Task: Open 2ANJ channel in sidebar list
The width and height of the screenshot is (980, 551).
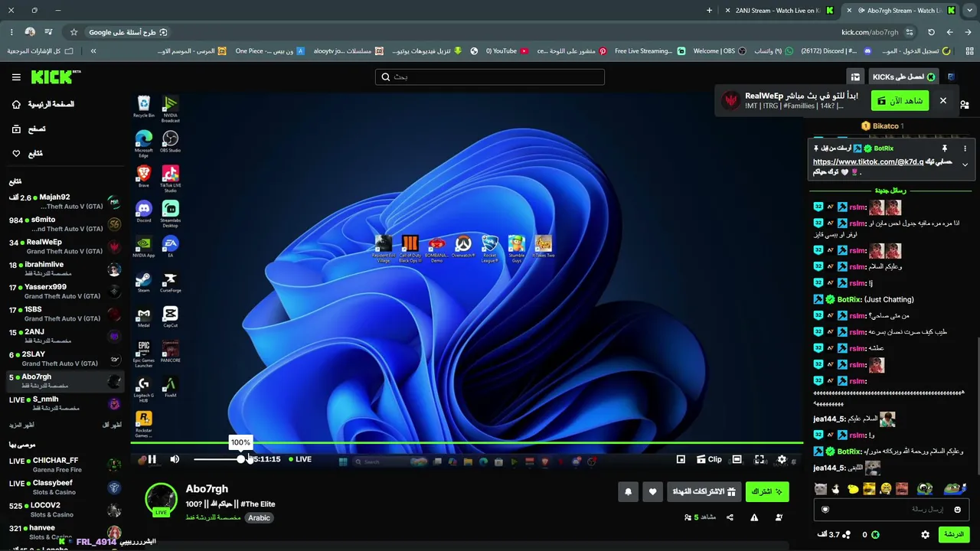Action: 64,336
